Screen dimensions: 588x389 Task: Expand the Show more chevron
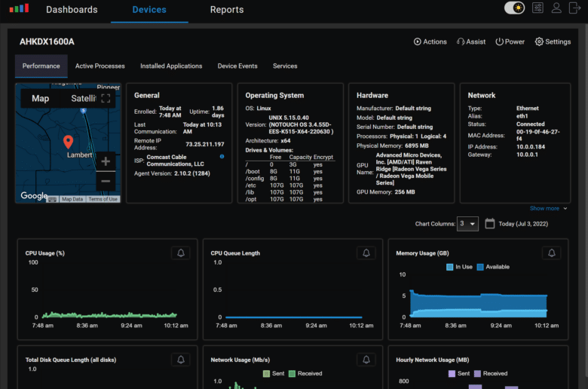click(x=565, y=209)
